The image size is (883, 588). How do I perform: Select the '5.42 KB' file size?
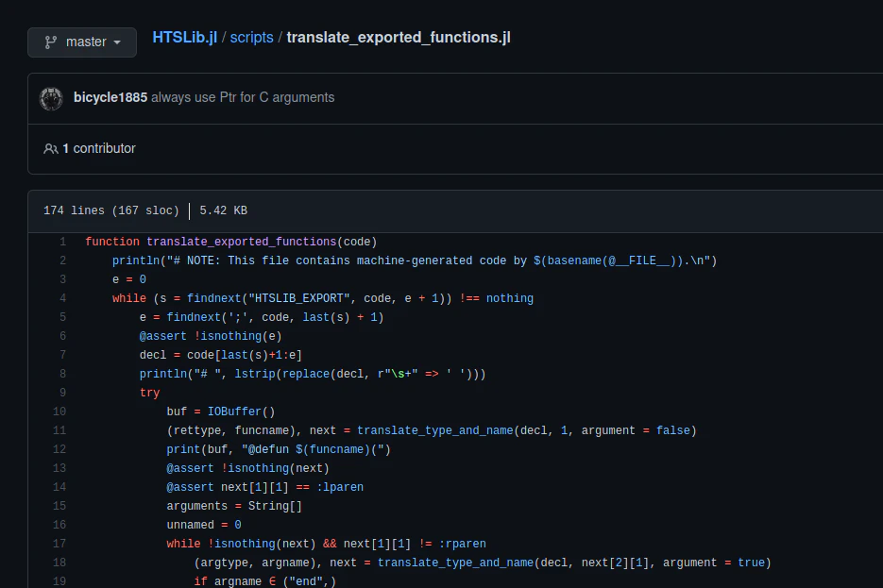point(223,210)
